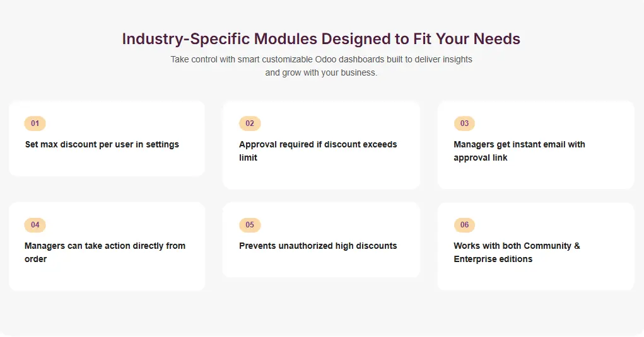Click the 04 number badge
Screen dimensions: 644x337
[35, 225]
